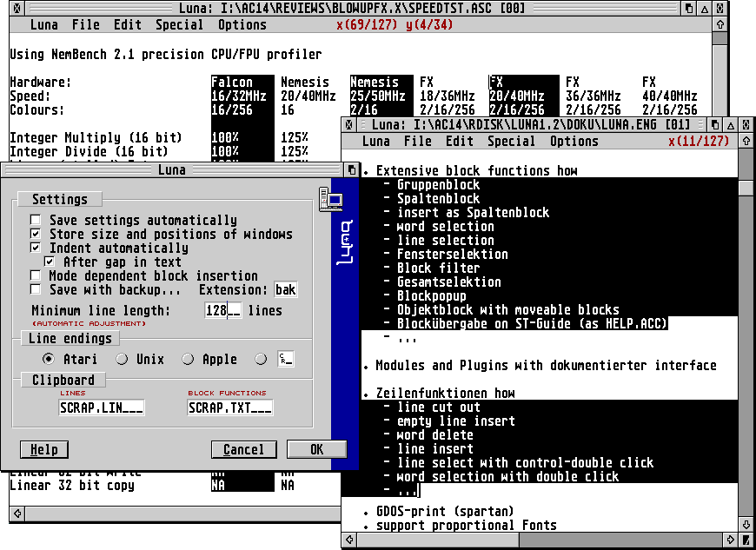Click the "Fensterselektion" line in LUNA.ENG

(452, 254)
